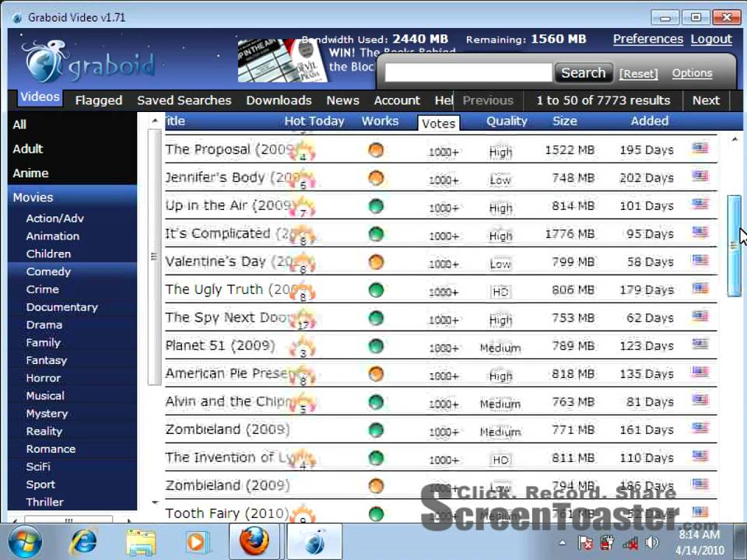747x560 pixels.
Task: Click the US flag icon in Planet 51 row
Action: (700, 344)
